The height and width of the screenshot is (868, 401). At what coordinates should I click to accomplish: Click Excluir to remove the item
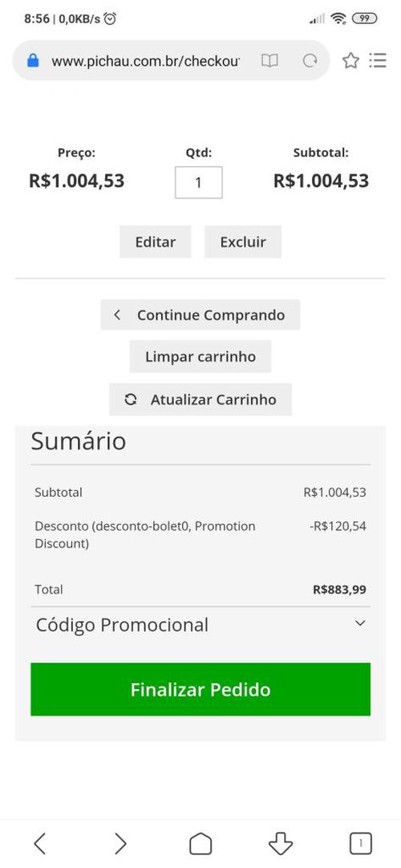[243, 242]
